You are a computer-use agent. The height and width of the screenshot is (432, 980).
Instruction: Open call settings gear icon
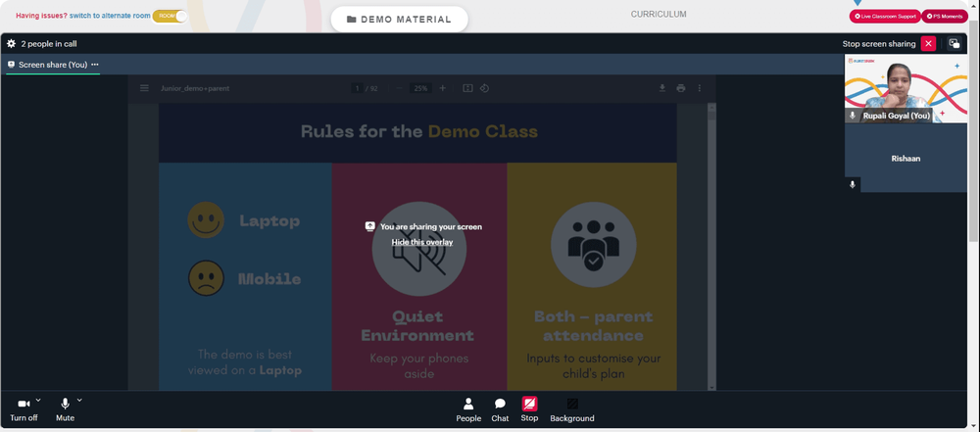point(11,44)
